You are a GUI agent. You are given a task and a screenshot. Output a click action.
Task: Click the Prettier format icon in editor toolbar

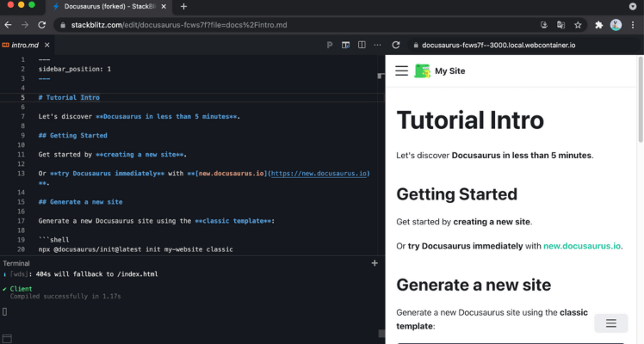coord(330,45)
